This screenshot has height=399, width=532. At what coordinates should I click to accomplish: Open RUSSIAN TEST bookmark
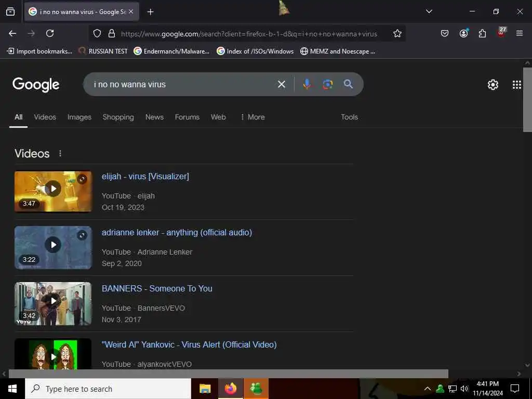coord(103,51)
